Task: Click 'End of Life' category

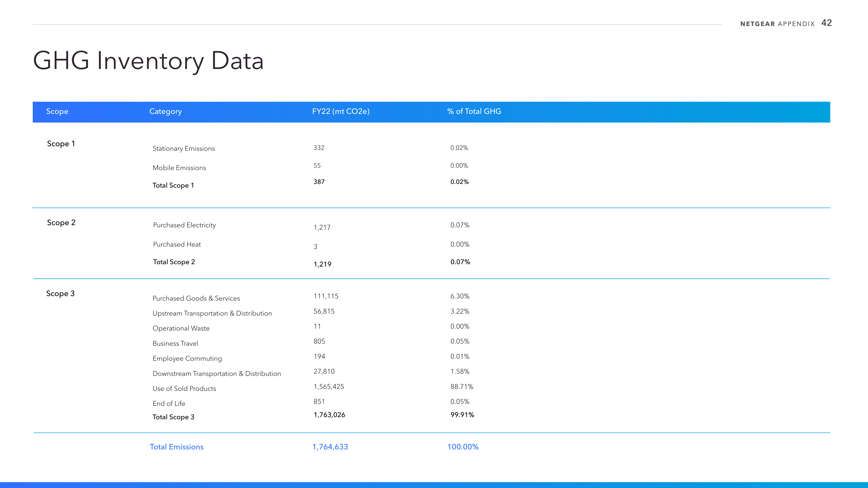Action: click(x=169, y=403)
